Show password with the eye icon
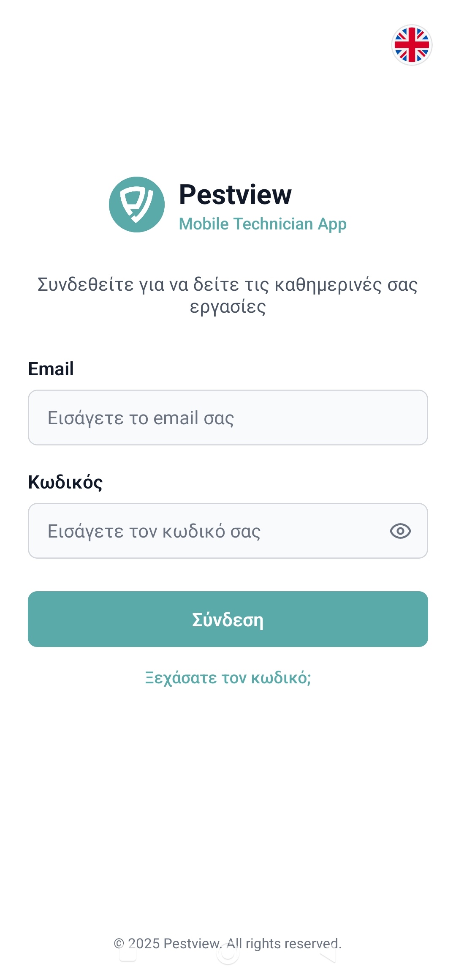Viewport: 456px width, 980px height. 400,531
